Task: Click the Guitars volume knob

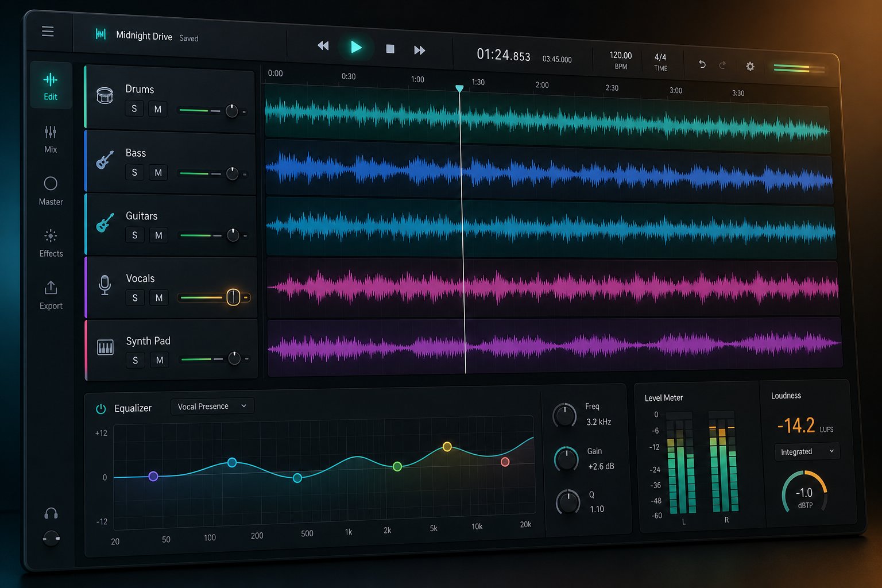Action: coord(233,235)
